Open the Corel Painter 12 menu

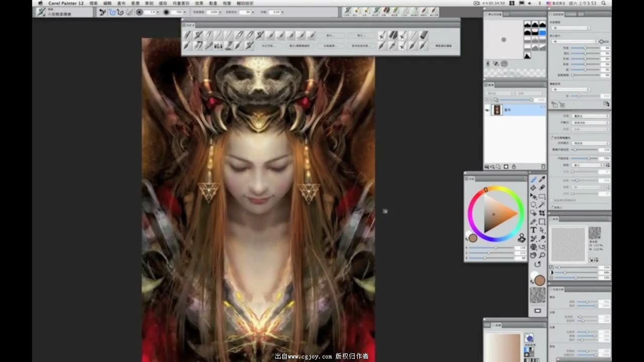click(66, 3)
